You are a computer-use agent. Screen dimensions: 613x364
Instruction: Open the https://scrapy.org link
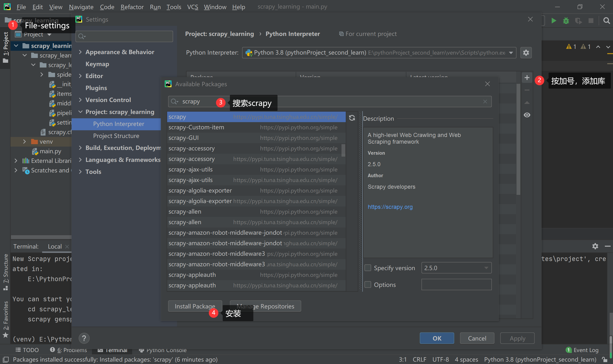pos(390,207)
